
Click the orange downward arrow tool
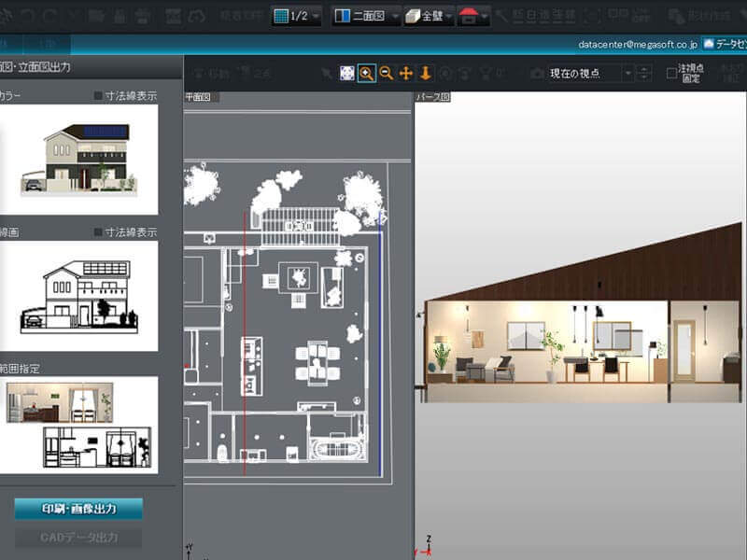pos(425,73)
